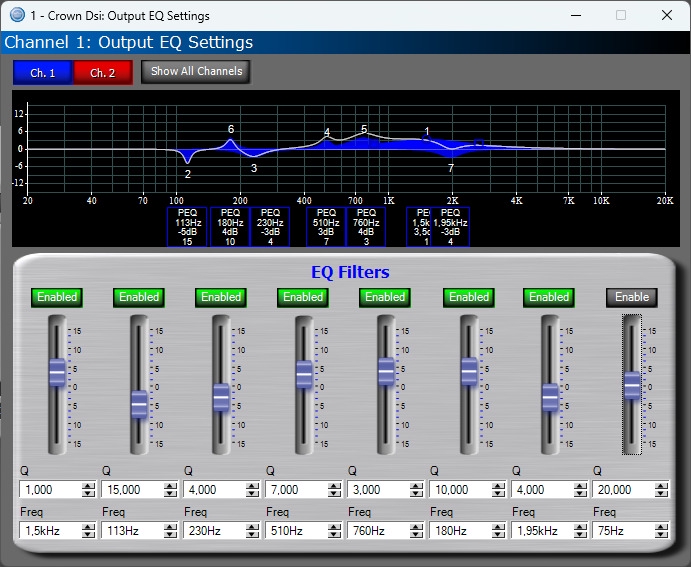Select the PEQ 760Hz 4dB filter box
Viewport: 691px width, 567px height.
tap(366, 227)
